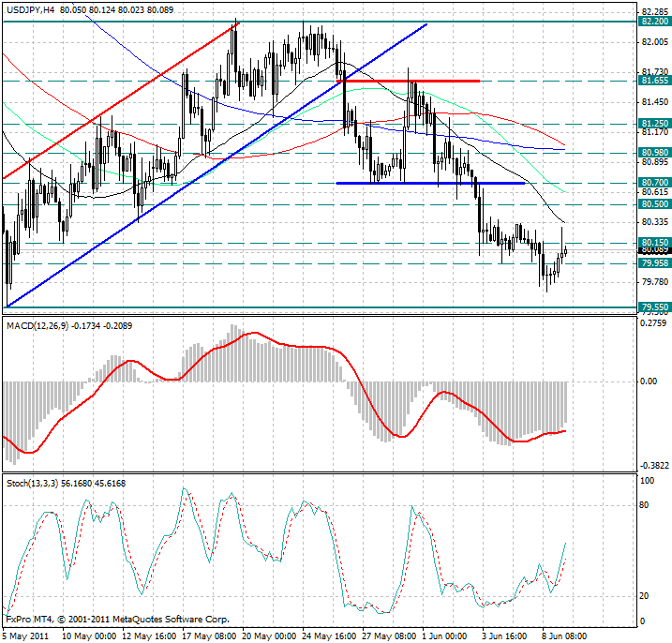Viewport: 672px width, 643px height.
Task: Select the 80.150 price level label
Action: (653, 242)
